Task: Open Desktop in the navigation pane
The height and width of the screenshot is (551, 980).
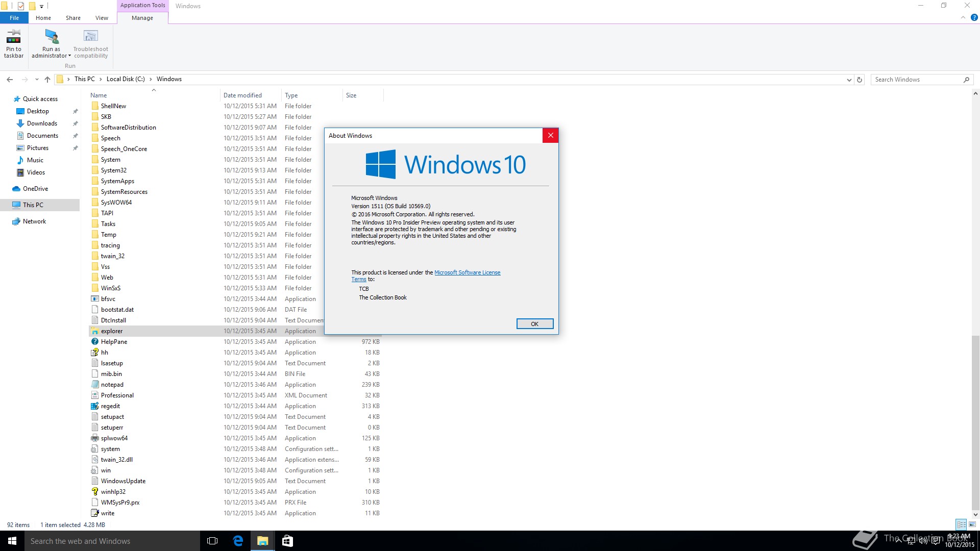Action: 38,111
